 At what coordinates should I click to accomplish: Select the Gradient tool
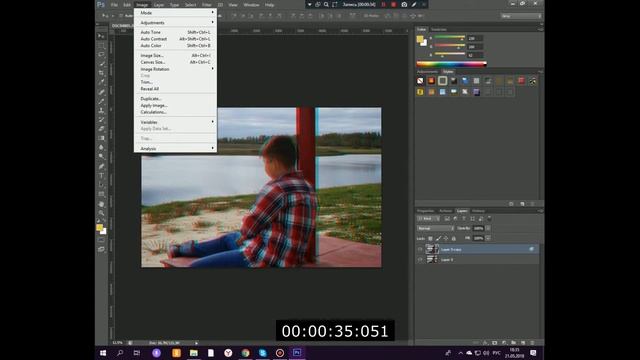pos(101,138)
